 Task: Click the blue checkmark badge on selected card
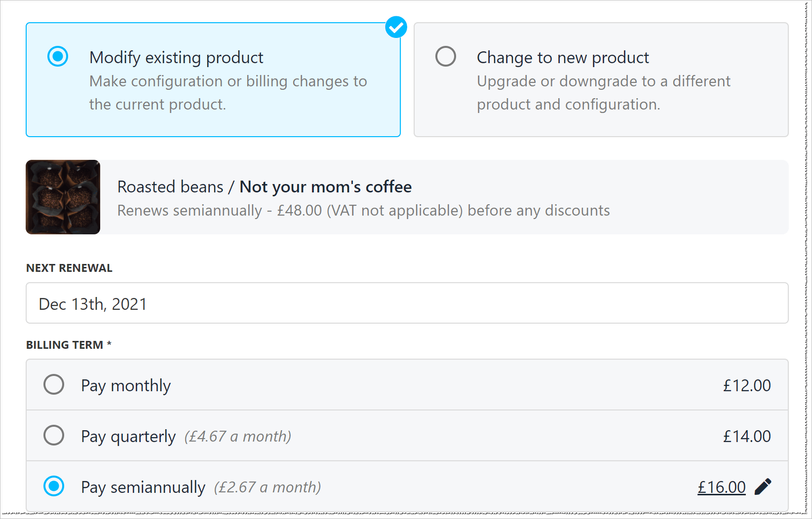point(396,27)
